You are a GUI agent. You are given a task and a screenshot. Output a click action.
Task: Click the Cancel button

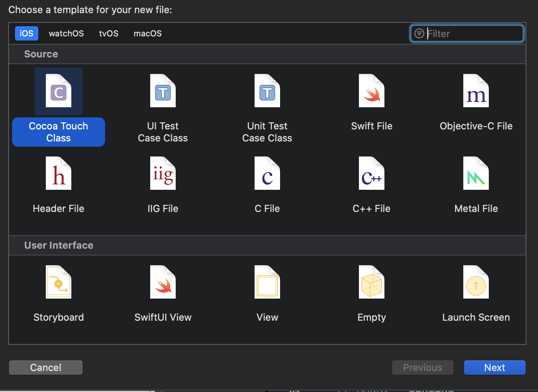[46, 368]
